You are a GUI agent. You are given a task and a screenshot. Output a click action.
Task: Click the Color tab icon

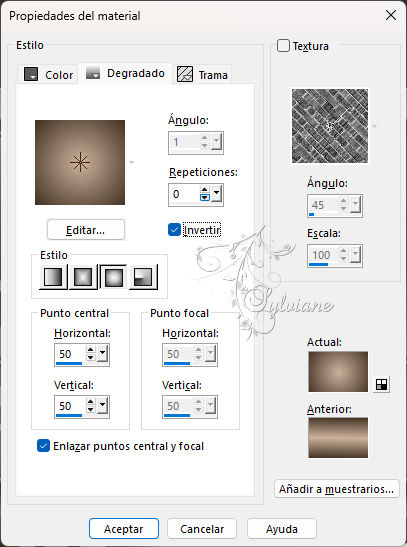pos(31,74)
